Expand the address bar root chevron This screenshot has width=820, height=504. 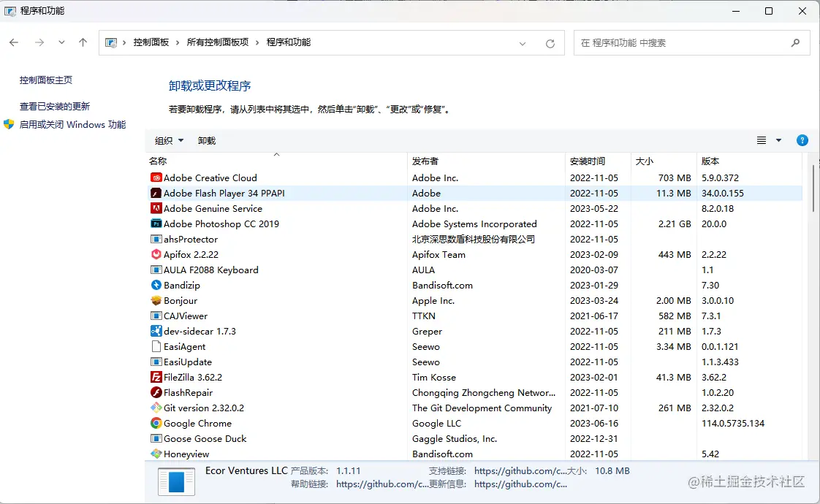pyautogui.click(x=124, y=42)
